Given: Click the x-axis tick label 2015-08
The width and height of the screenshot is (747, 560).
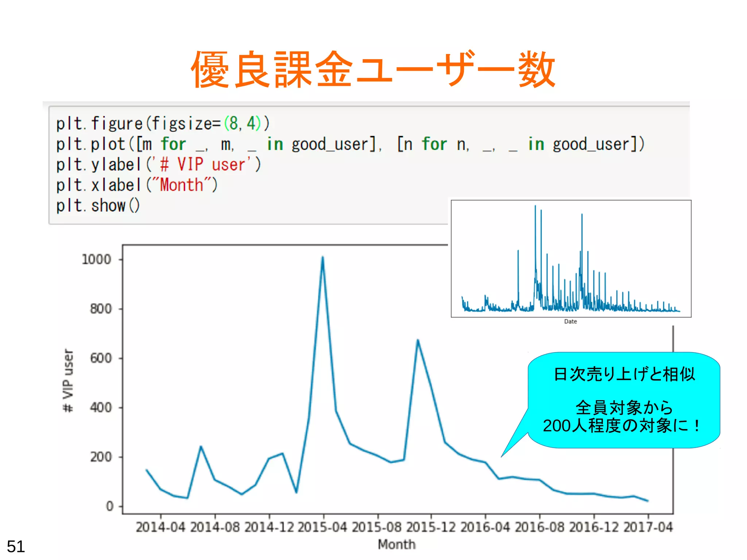Looking at the screenshot, I should coord(377,527).
